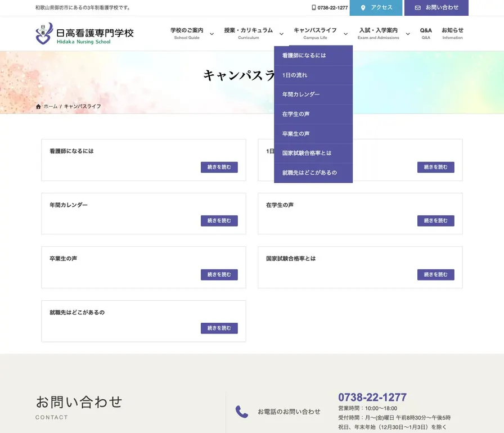Click the large 0738-22-1277 contact number
Screen dimensions: 504x433
tap(372, 398)
